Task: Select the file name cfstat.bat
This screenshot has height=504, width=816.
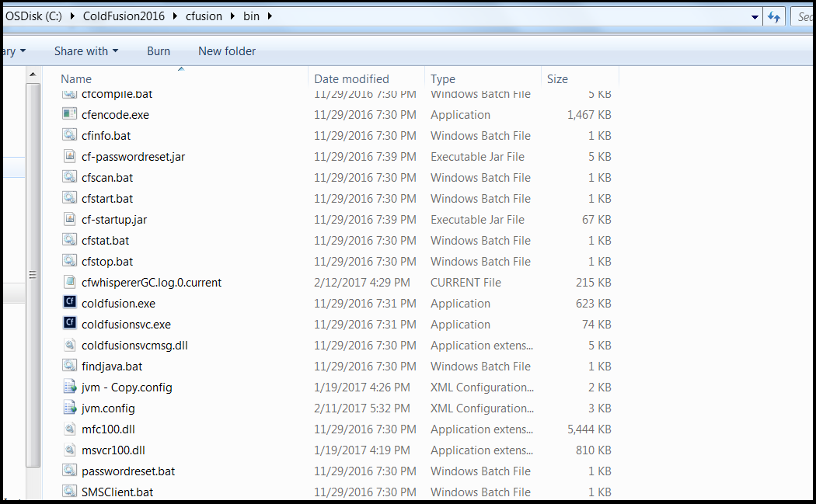Action: tap(105, 241)
